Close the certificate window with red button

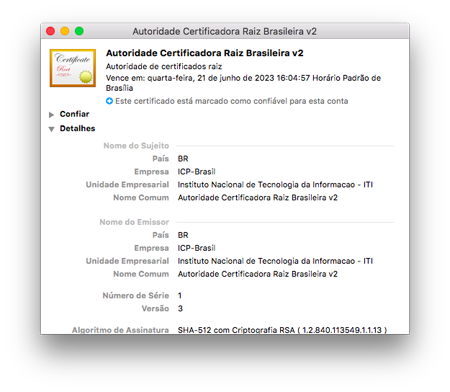(x=51, y=31)
